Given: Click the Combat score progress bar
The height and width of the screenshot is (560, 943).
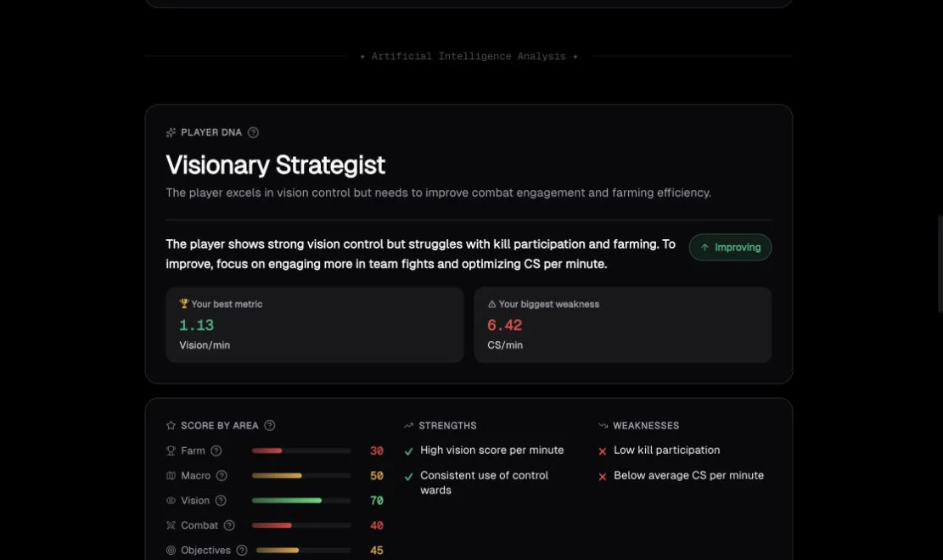Looking at the screenshot, I should (x=301, y=525).
